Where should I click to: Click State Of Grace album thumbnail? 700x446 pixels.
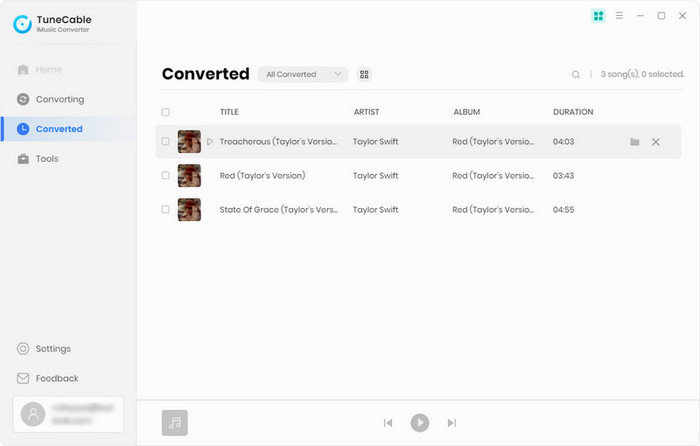pyautogui.click(x=189, y=209)
